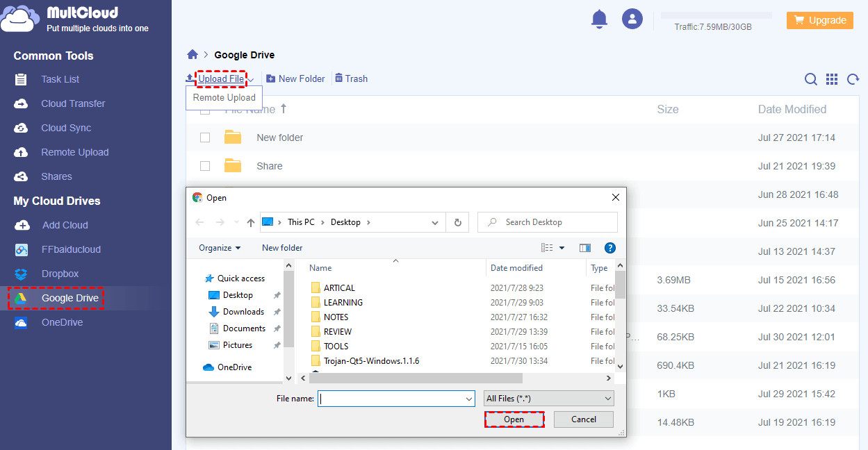868x450 pixels.
Task: Tick the checkbox for Share folder row
Action: pyautogui.click(x=205, y=166)
